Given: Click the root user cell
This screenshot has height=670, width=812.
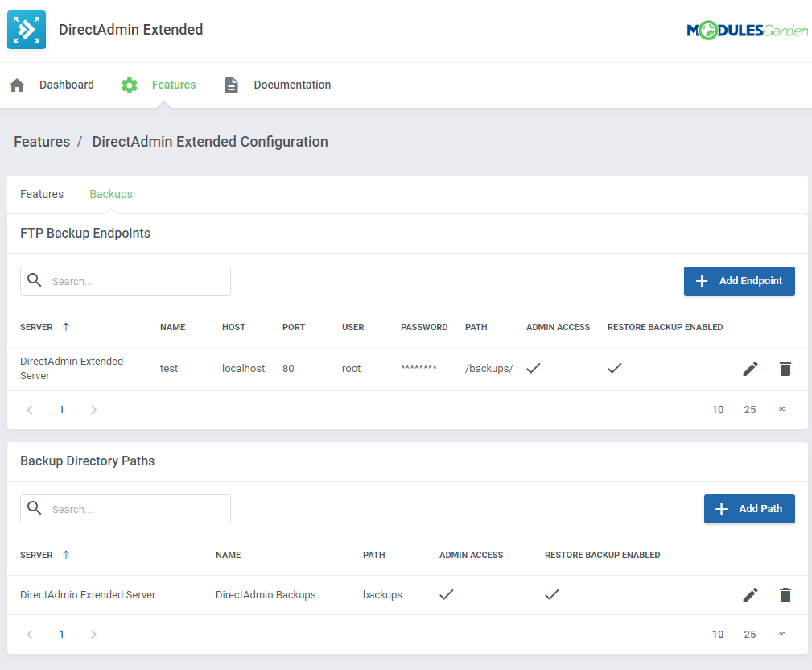Looking at the screenshot, I should click(351, 369).
